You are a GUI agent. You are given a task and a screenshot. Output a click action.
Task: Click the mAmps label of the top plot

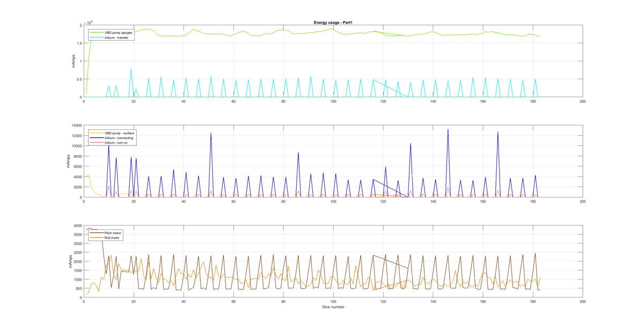73,61
